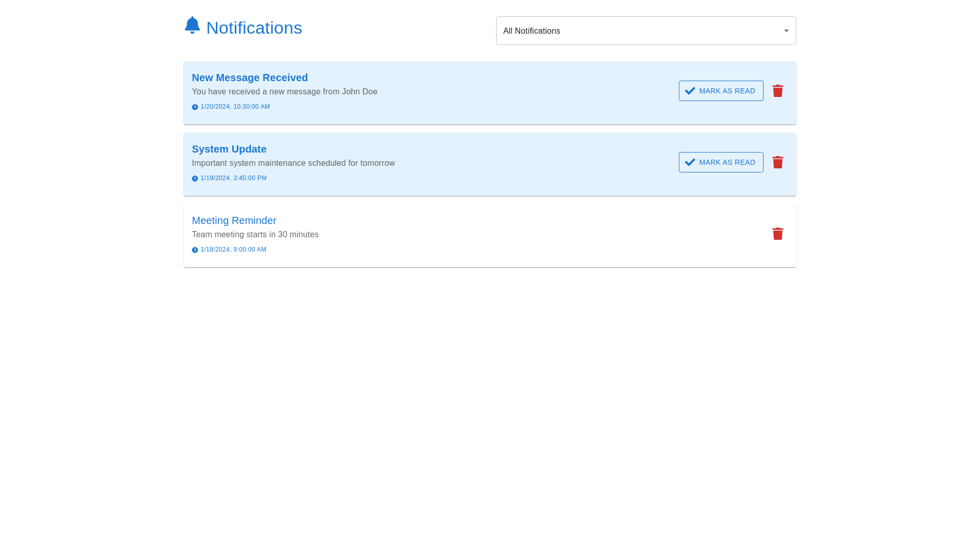The height and width of the screenshot is (551, 980).
Task: Click the bell icon next to Notifications
Action: point(192,25)
